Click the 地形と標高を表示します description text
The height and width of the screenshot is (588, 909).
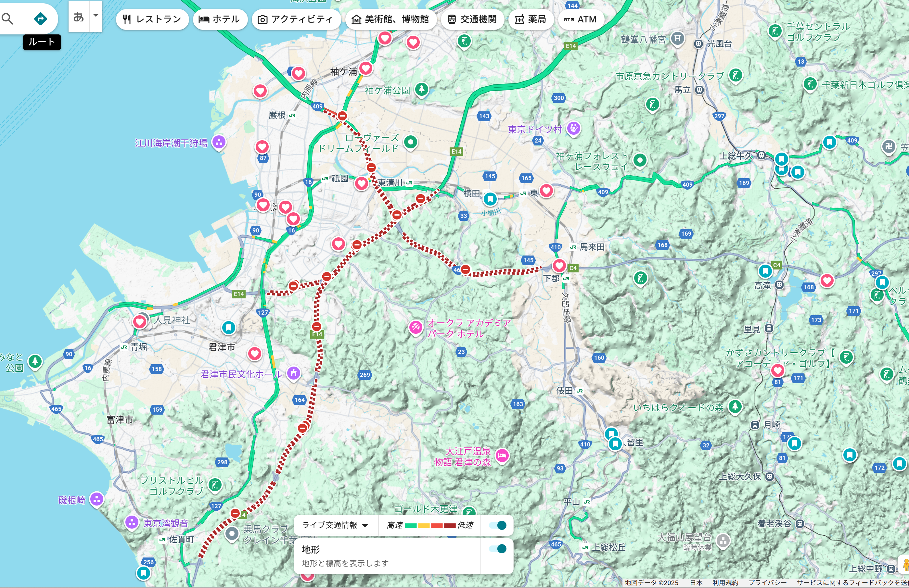[345, 563]
